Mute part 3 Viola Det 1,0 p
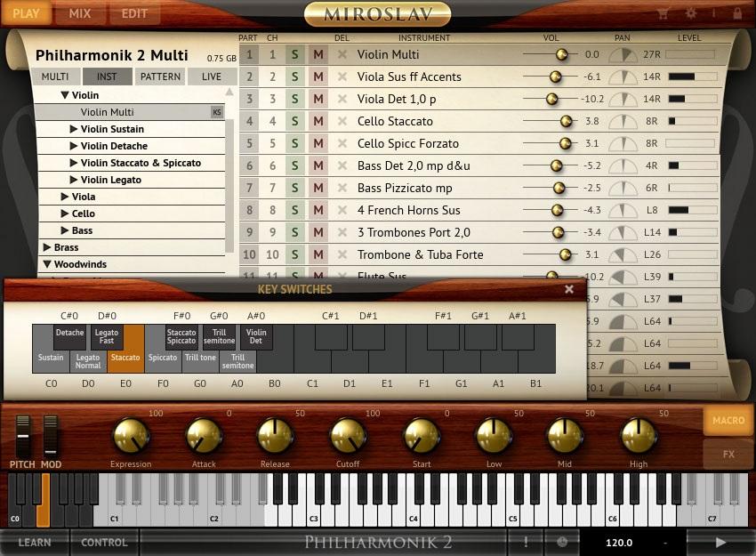Viewport: 756px width, 556px height. tap(318, 99)
